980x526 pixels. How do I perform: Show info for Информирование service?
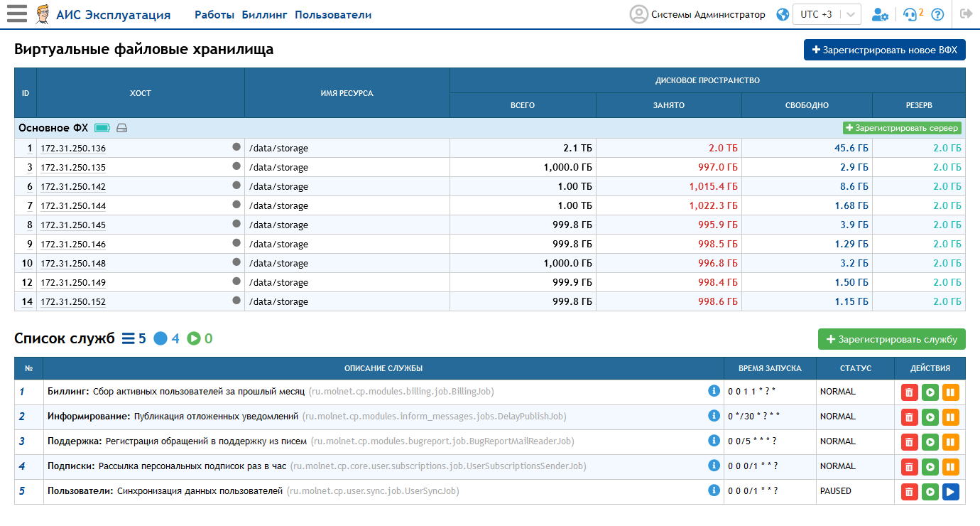click(714, 415)
